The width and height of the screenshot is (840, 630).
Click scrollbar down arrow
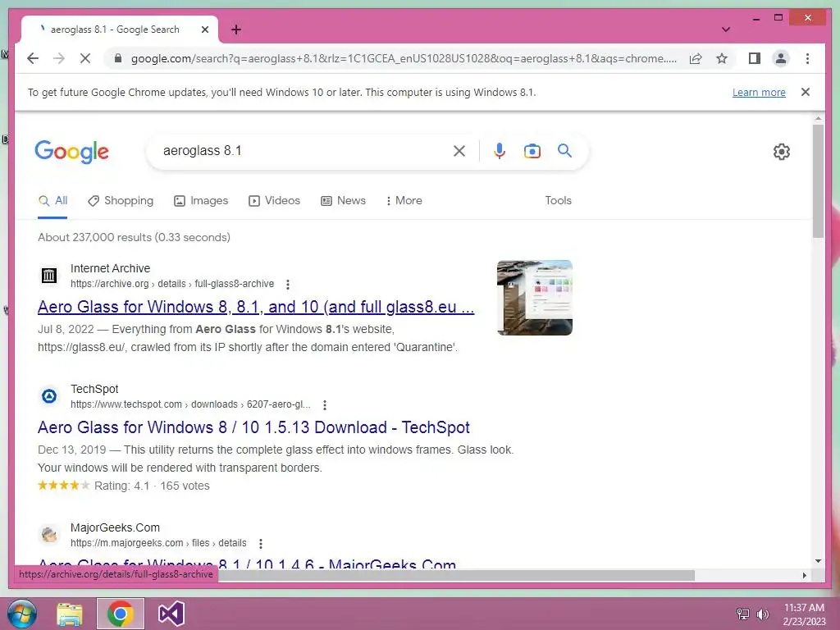[x=818, y=561]
